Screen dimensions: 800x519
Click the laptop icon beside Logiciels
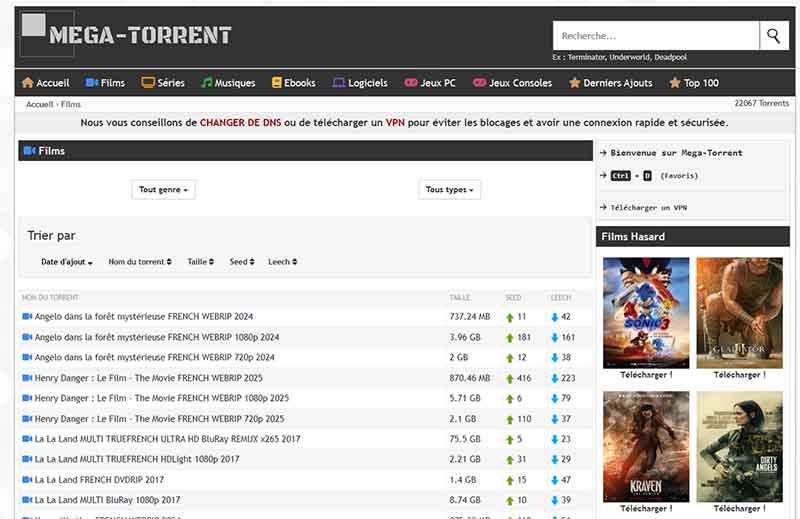[x=339, y=83]
